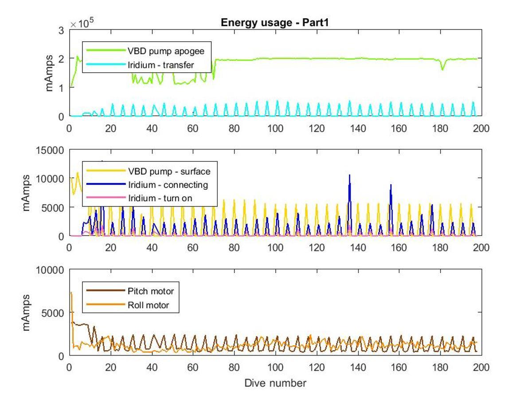Click the 'Iridium - turn on' legend label
This screenshot has height=399, width=532.
coord(160,198)
